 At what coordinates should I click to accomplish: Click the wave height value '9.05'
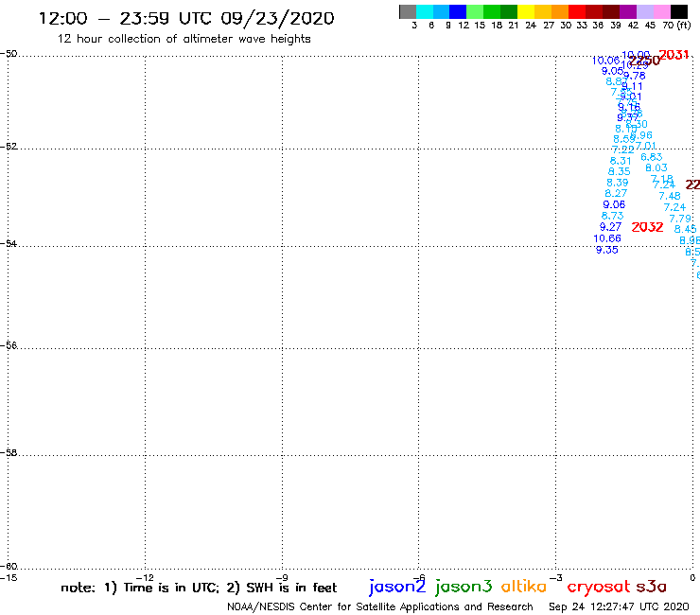click(x=613, y=71)
